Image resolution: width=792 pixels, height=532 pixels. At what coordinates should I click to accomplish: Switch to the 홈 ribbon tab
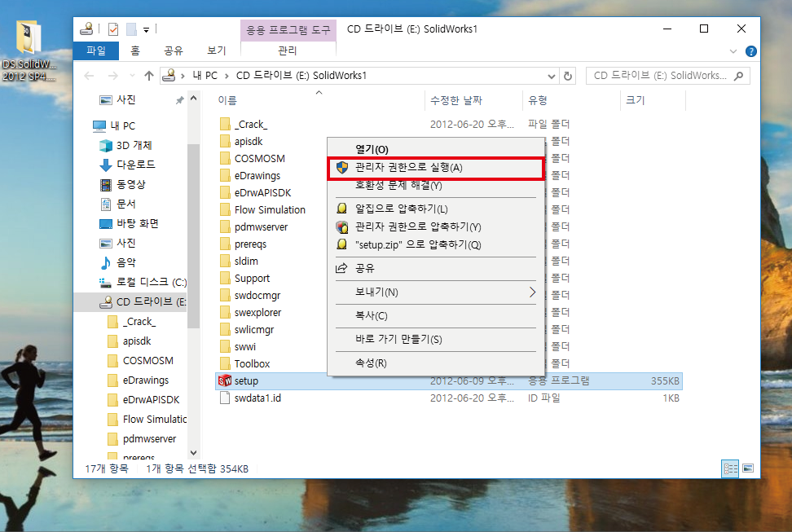pyautogui.click(x=135, y=51)
